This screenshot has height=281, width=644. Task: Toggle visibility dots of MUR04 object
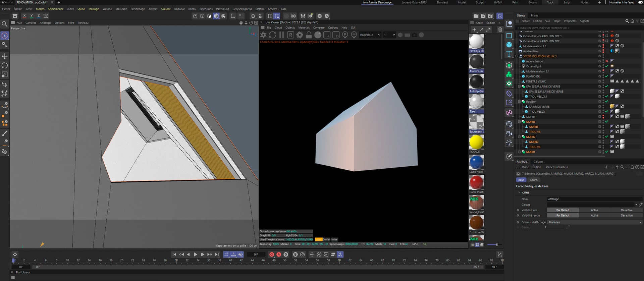pyautogui.click(x=603, y=117)
